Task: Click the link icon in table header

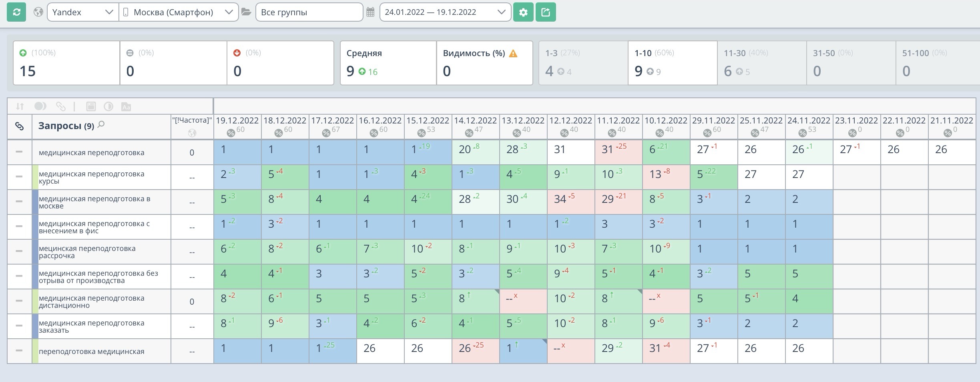Action: [x=19, y=126]
